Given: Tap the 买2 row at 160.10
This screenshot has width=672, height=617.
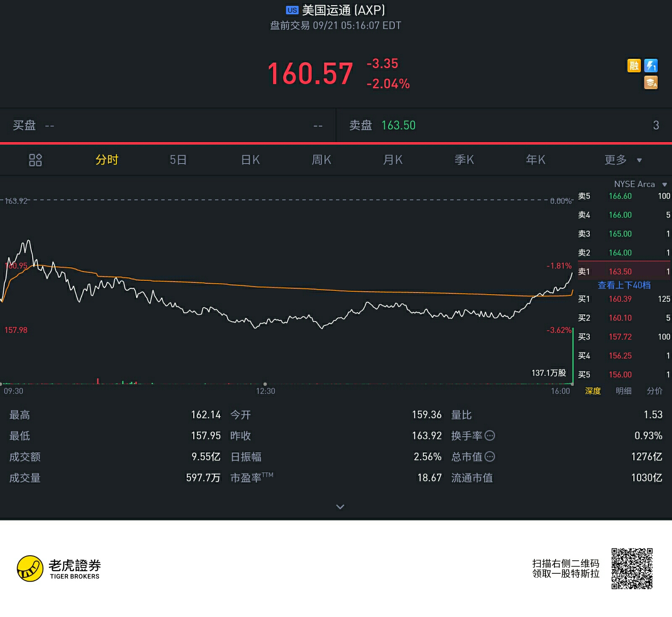Looking at the screenshot, I should pyautogui.click(x=624, y=318).
